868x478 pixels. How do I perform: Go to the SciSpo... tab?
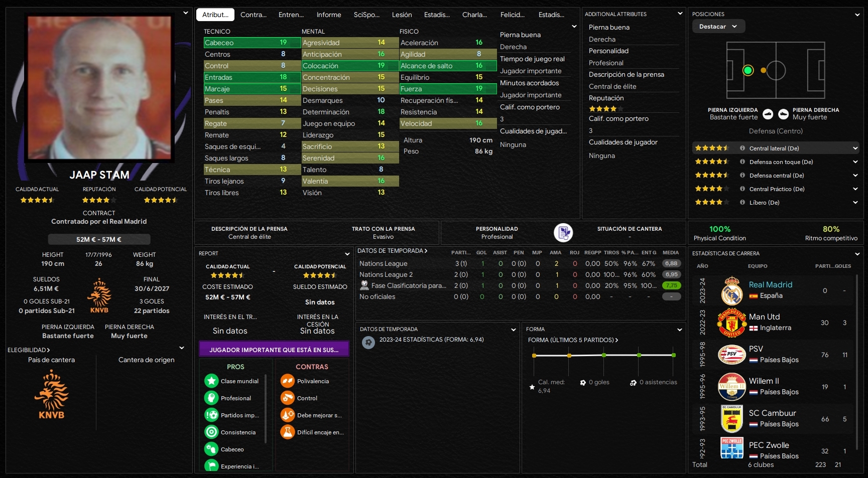[366, 15]
